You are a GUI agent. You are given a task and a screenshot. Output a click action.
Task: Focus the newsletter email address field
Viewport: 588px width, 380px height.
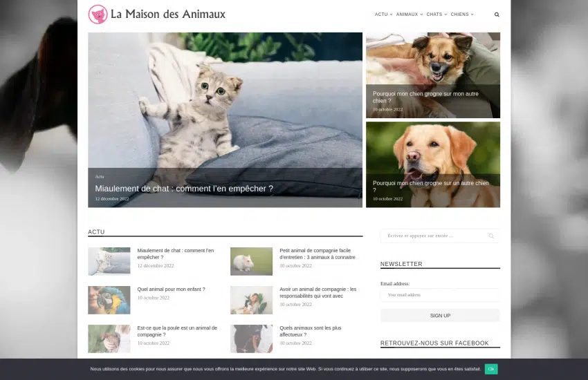[x=439, y=295]
